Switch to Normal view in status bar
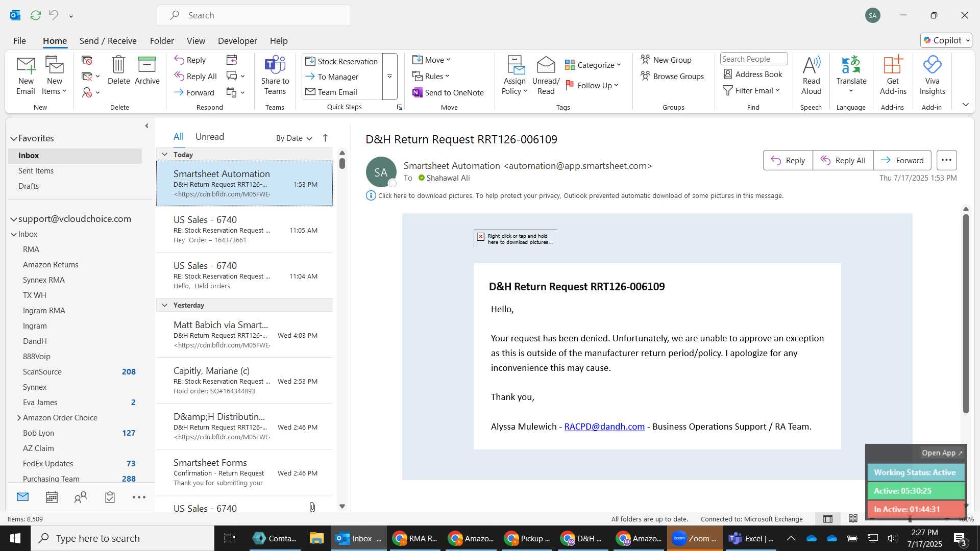The image size is (980, 551). pos(828,519)
